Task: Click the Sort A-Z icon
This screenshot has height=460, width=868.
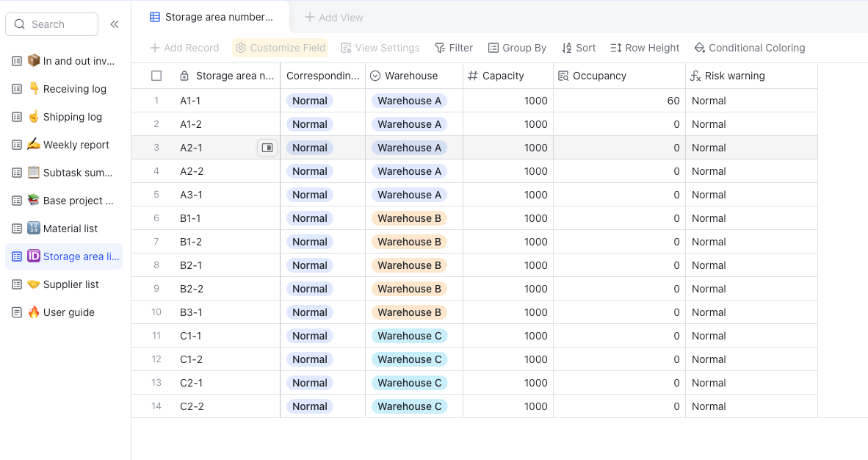Action: 567,48
